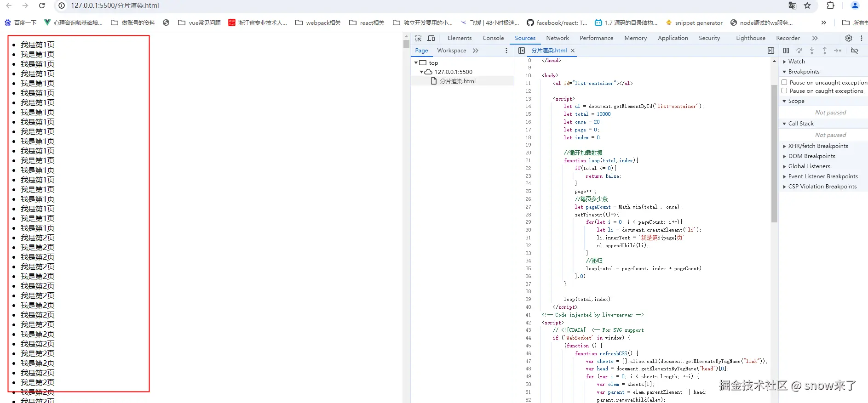868x403 pixels.
Task: Open the facebook/react GitHub bookmark
Action: [x=557, y=23]
